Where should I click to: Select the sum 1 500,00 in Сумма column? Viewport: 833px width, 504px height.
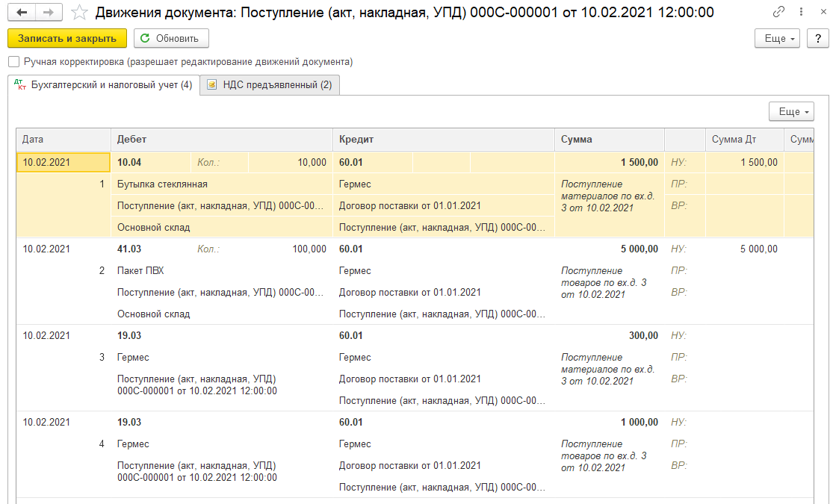[610, 163]
